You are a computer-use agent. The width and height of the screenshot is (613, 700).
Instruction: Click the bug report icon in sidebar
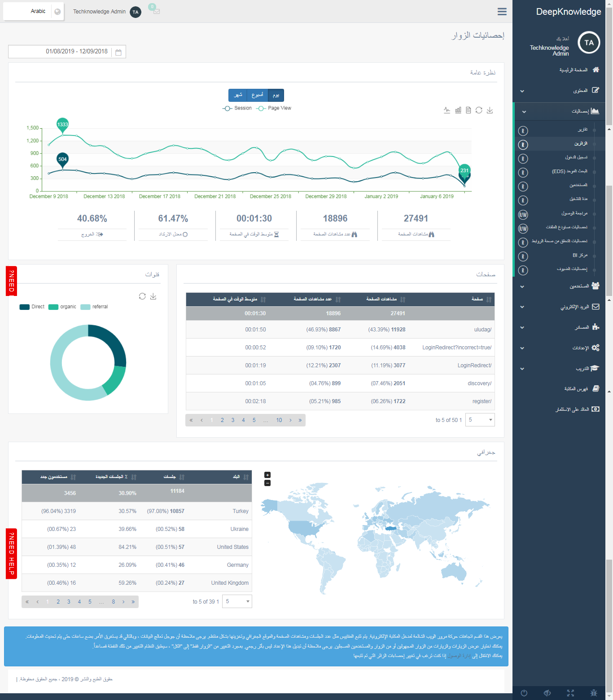(x=594, y=693)
